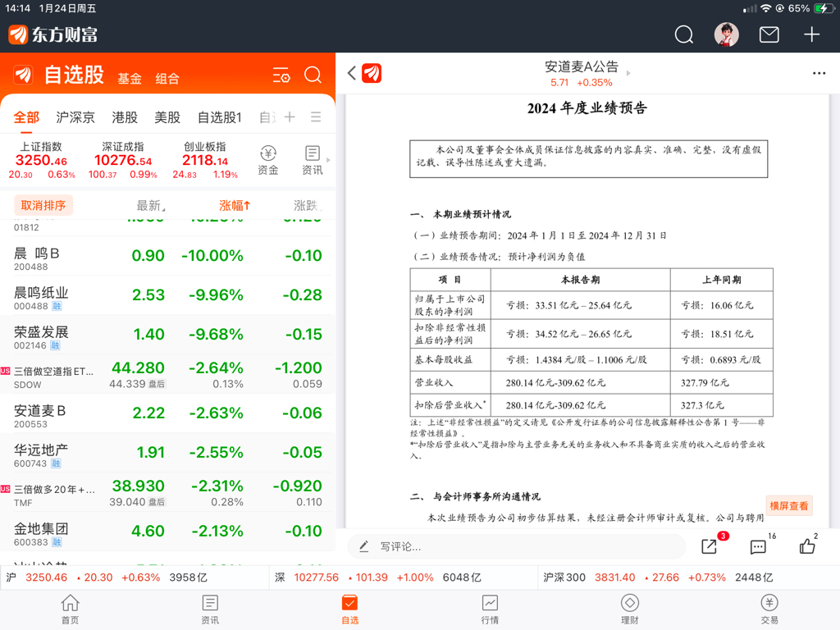Image resolution: width=840 pixels, height=630 pixels.
Task: Open 晨 鸣B stock row
Action: [x=167, y=256]
